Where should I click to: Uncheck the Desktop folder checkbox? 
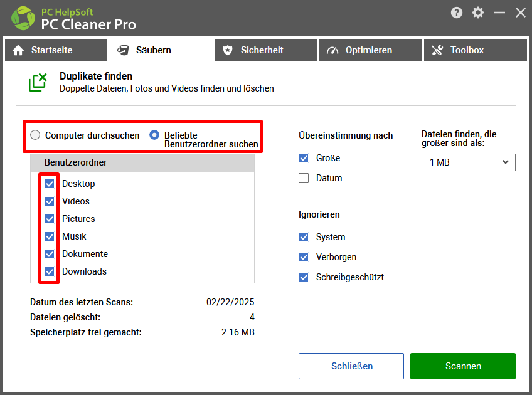pyautogui.click(x=50, y=184)
